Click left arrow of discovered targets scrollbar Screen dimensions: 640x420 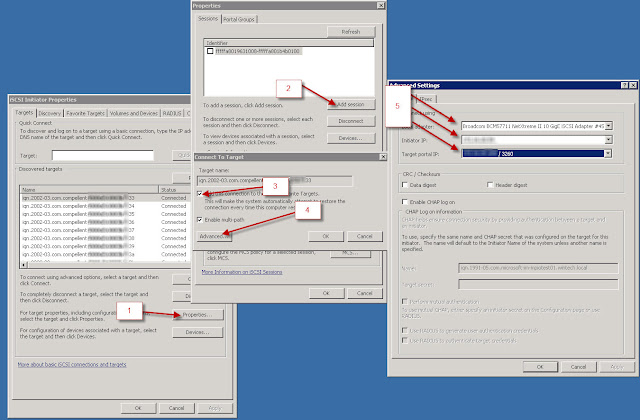click(24, 265)
